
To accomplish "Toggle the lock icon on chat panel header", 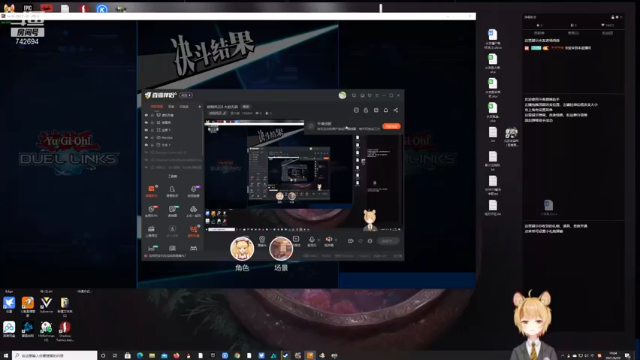I will pos(612,17).
